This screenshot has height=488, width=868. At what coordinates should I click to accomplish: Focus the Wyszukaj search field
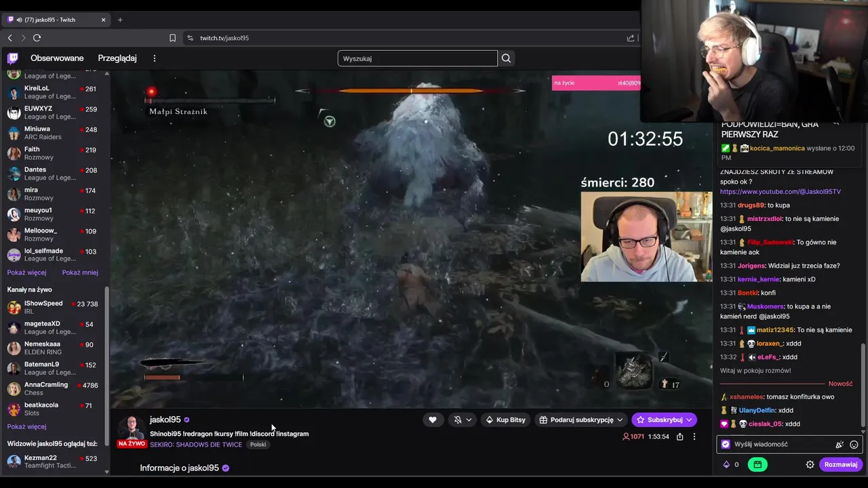pos(417,58)
